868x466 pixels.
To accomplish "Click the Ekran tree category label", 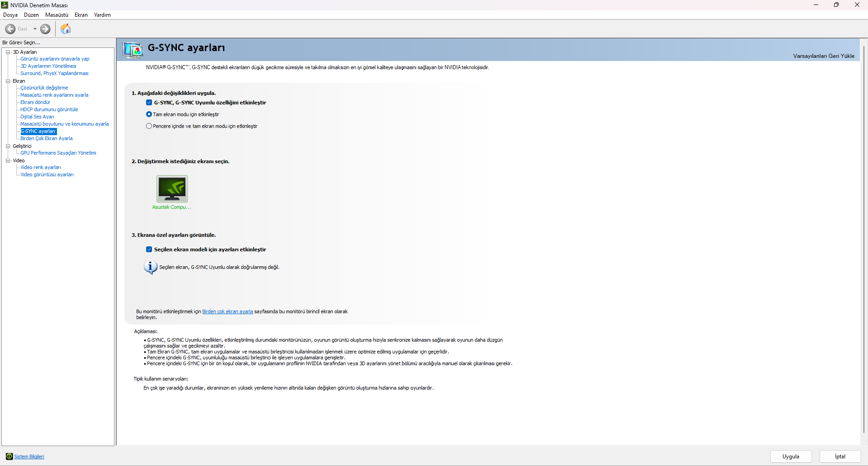I will (19, 81).
